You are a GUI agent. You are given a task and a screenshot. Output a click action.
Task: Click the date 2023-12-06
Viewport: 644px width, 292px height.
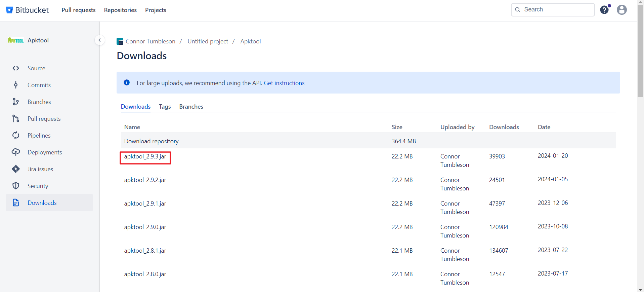click(x=553, y=203)
